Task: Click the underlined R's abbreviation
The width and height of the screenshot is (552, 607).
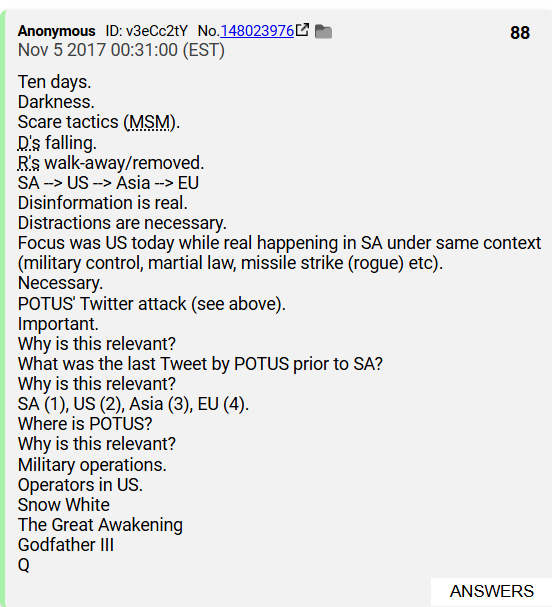Action: click(x=29, y=163)
